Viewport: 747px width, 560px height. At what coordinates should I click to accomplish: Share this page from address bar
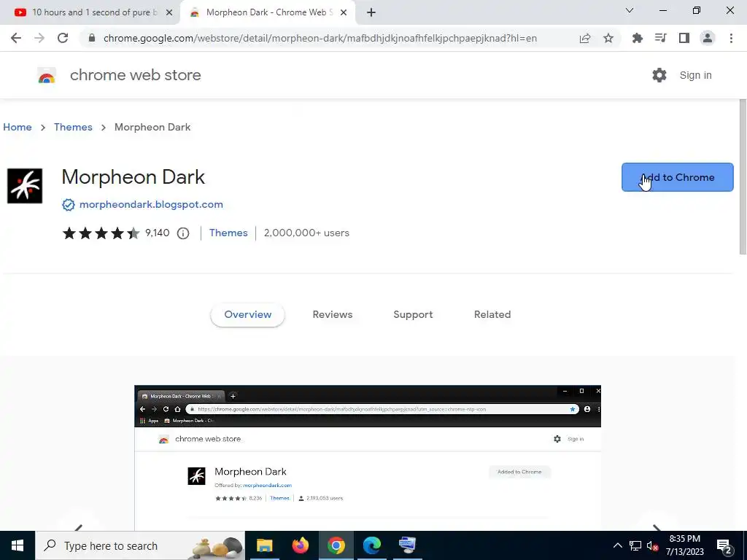(x=585, y=38)
